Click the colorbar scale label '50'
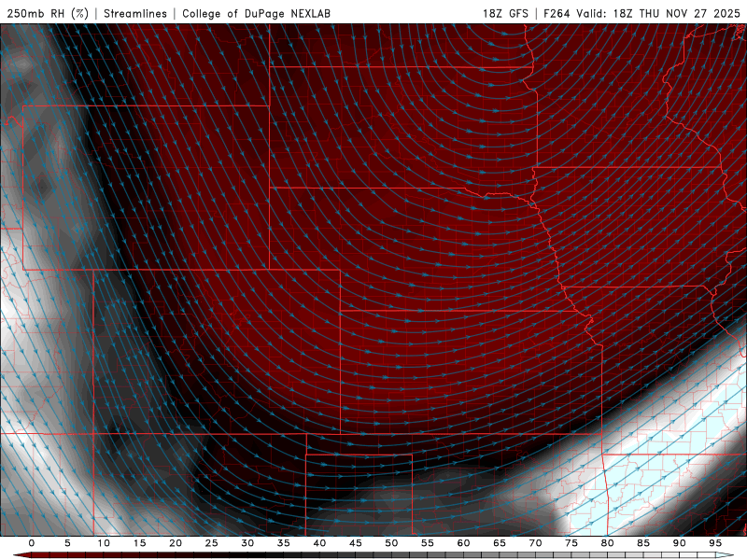The width and height of the screenshot is (747, 560). 391,543
